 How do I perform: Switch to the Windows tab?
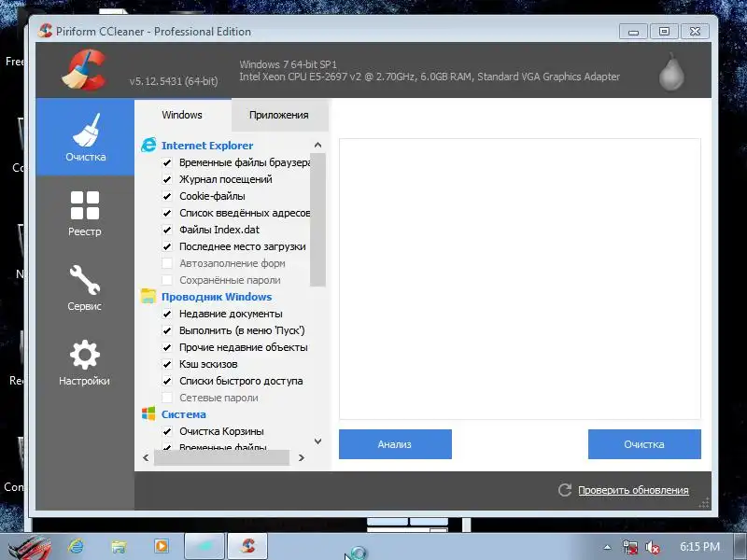coord(182,115)
